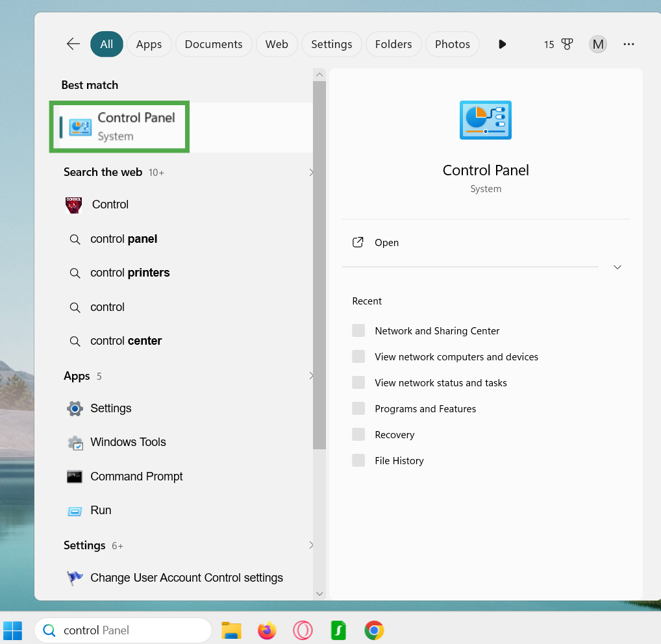Click the Windows Start button
The image size is (661, 644).
(12, 630)
